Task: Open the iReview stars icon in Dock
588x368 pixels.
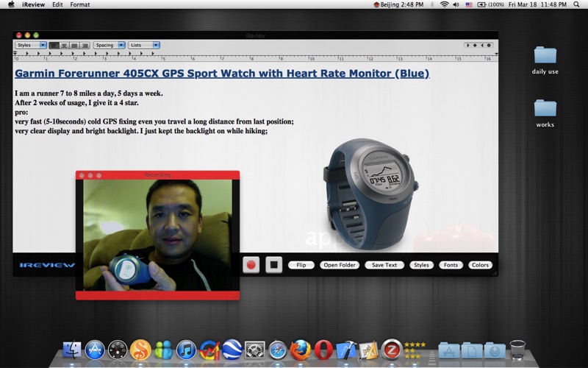Action: point(415,350)
